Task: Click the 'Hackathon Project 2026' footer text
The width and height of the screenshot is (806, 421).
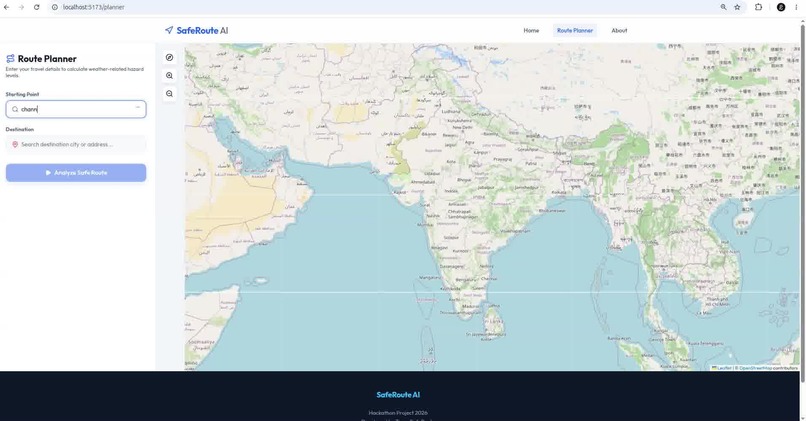Action: click(398, 413)
